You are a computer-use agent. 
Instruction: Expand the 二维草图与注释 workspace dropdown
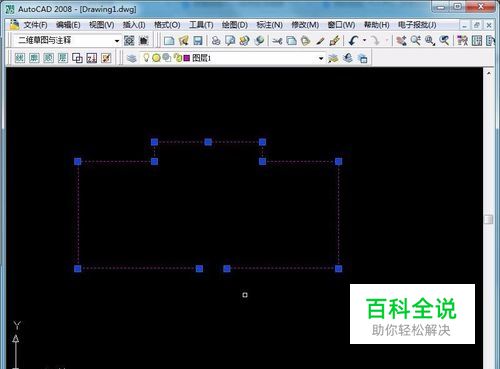(x=117, y=41)
